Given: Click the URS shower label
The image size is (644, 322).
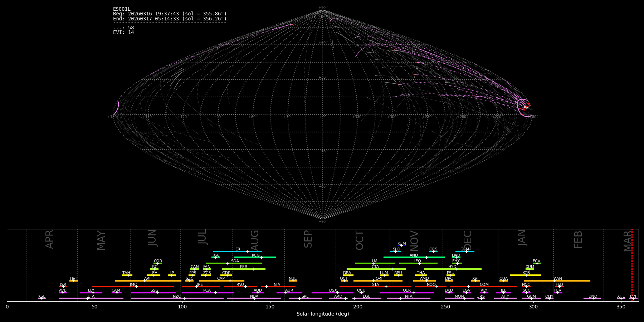Looking at the screenshot, I should 481,297.
